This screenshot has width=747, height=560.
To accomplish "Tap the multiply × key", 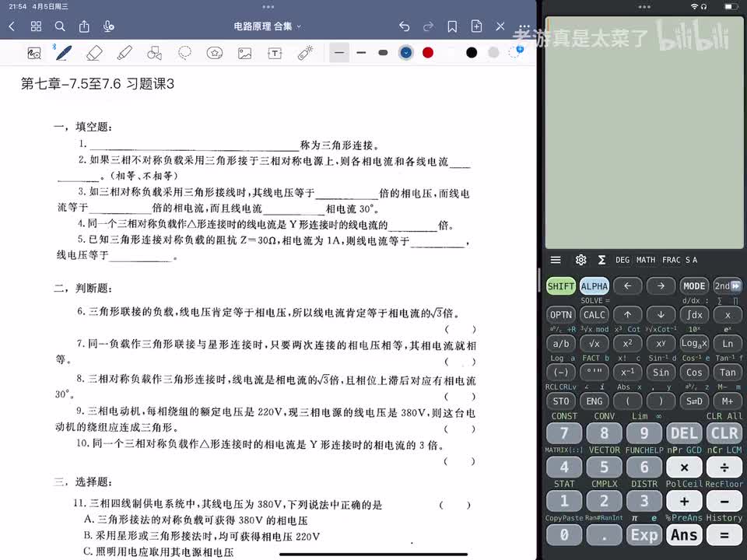I will 684,467.
